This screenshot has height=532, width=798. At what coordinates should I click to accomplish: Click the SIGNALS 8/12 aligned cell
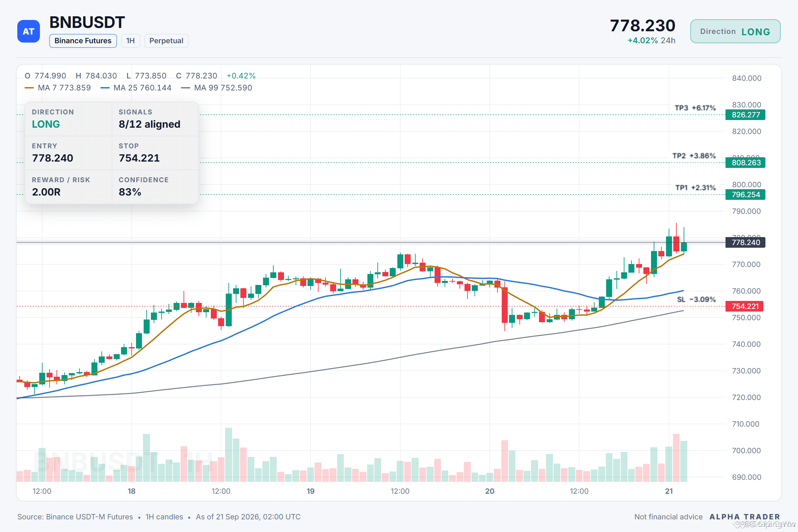(x=155, y=119)
